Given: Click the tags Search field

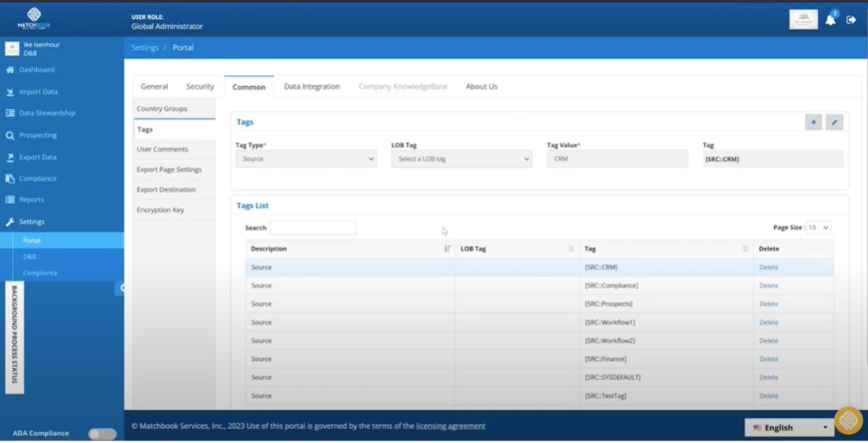Looking at the screenshot, I should click(312, 227).
